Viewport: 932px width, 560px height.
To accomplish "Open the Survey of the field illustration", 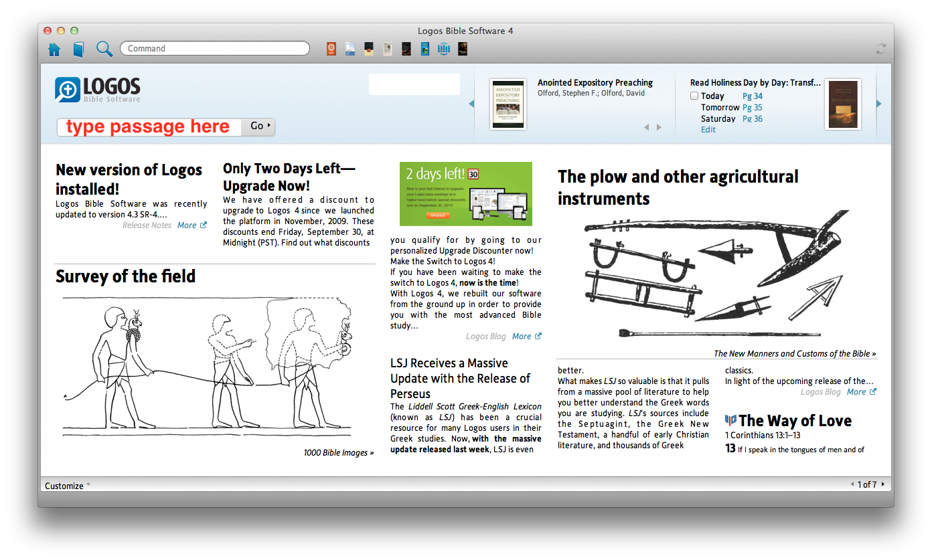I will (208, 367).
